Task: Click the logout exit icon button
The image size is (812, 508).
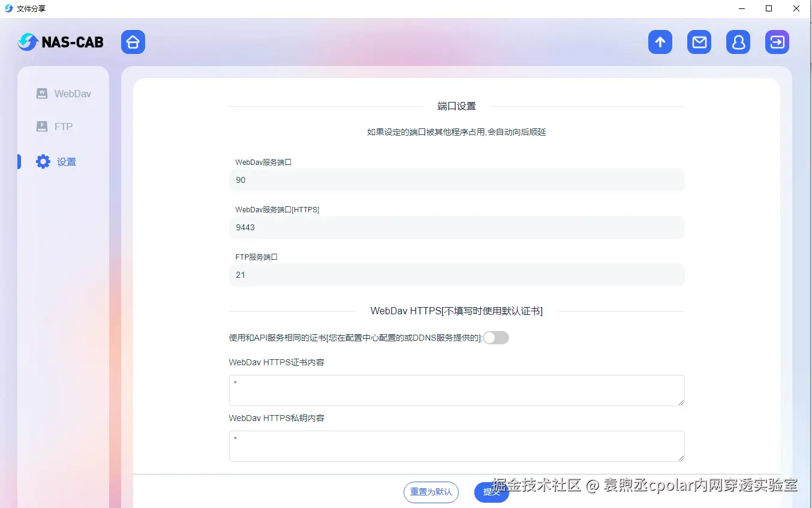Action: [x=777, y=42]
